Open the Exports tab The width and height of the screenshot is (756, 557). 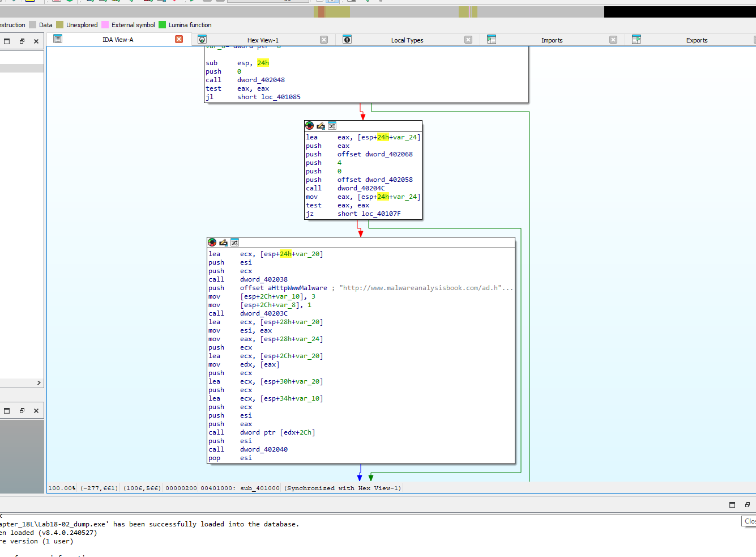[697, 40]
